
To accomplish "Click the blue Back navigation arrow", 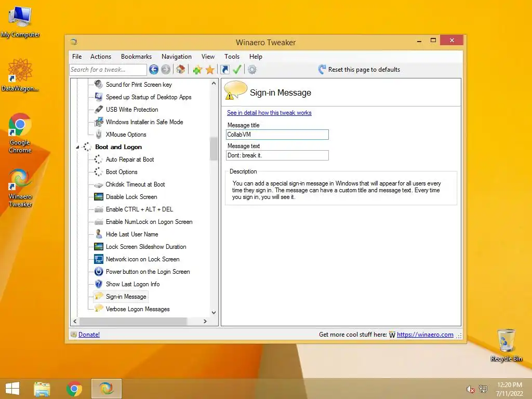I will pyautogui.click(x=154, y=70).
